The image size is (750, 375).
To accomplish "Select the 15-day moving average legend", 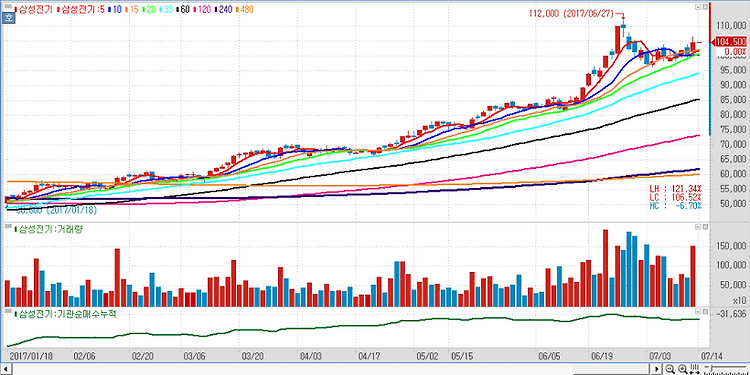I will coord(133,8).
